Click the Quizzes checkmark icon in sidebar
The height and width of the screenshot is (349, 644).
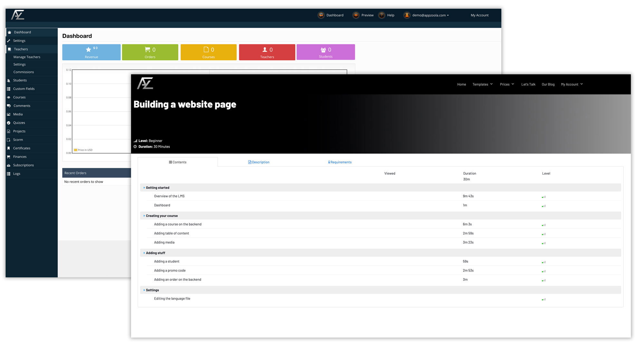(x=9, y=123)
